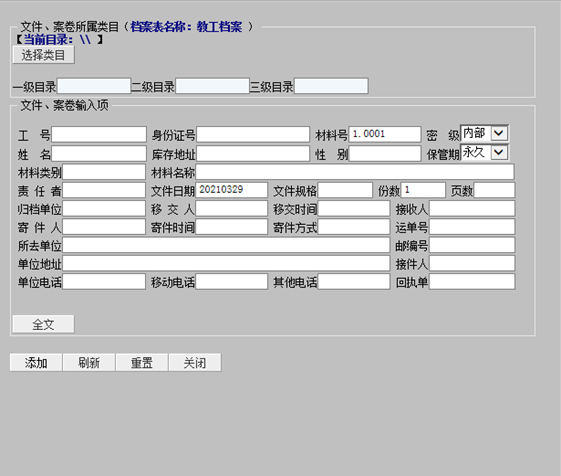This screenshot has width=561, height=476.
Task: Click the 选择类目 button
Action: (x=43, y=55)
